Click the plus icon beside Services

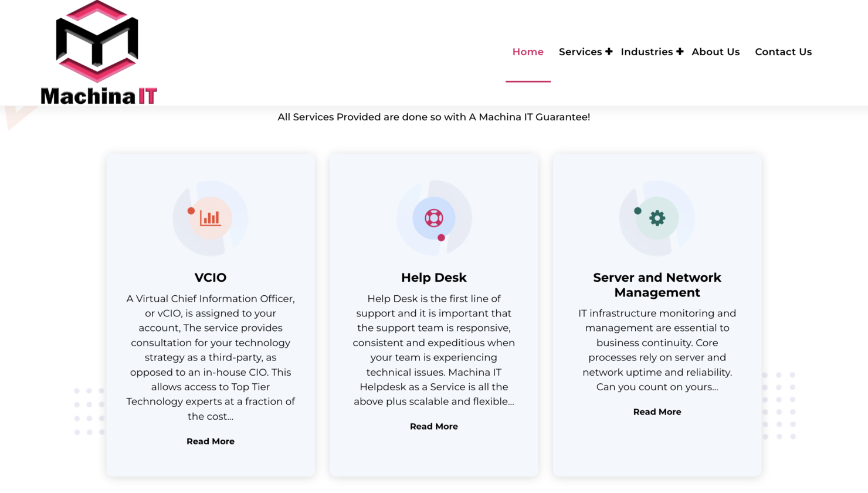pyautogui.click(x=609, y=51)
